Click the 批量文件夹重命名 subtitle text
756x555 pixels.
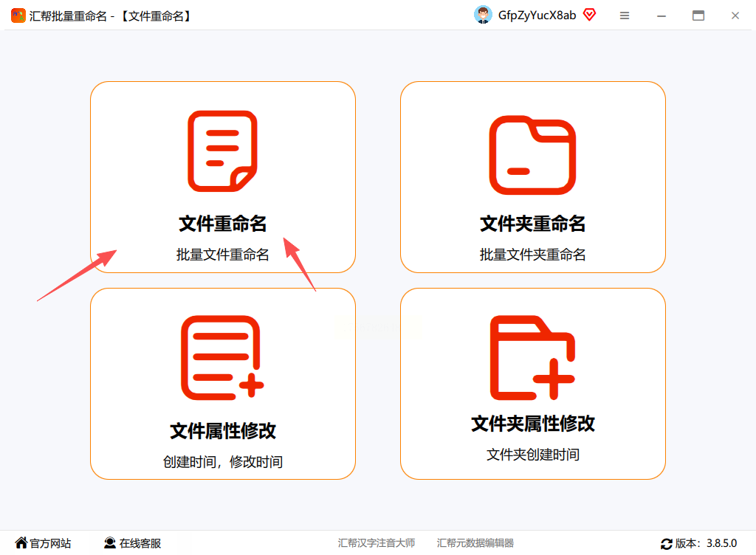tap(532, 255)
